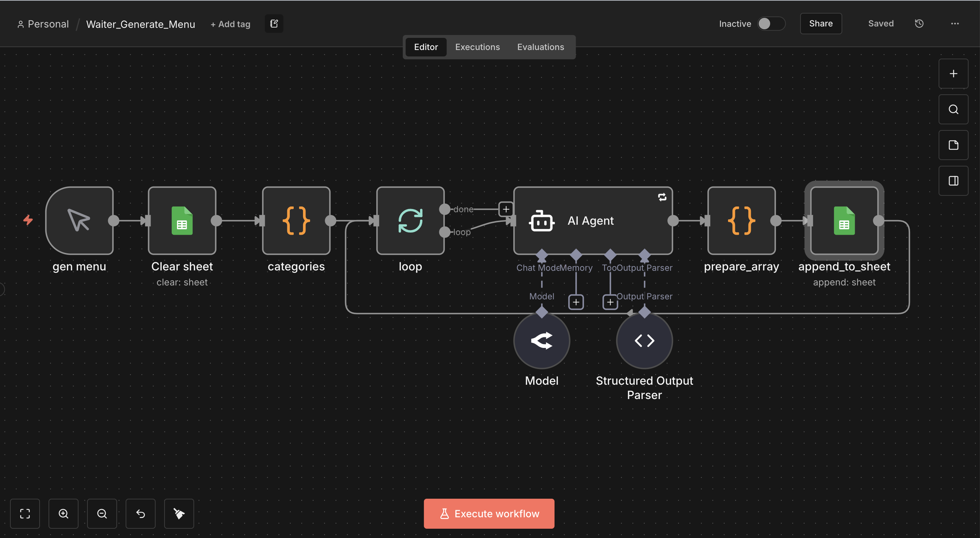Open the three-dot workflow options menu
Viewport: 980px width, 538px height.
(955, 24)
